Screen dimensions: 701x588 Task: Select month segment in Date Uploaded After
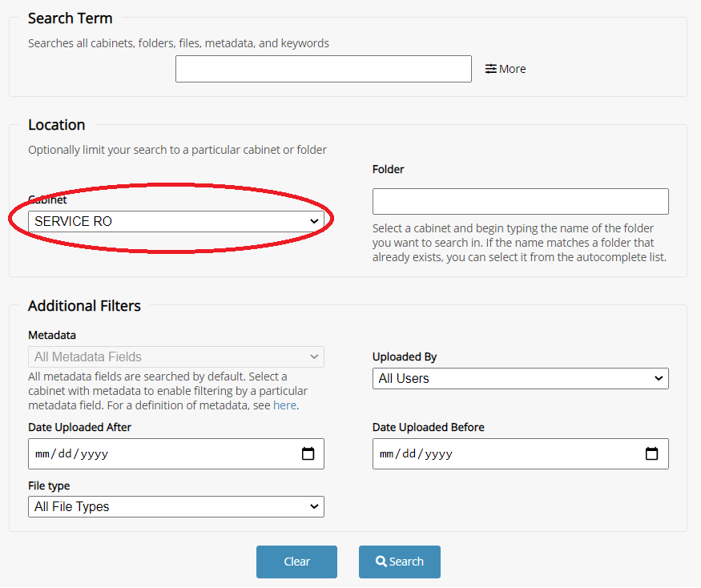(42, 454)
